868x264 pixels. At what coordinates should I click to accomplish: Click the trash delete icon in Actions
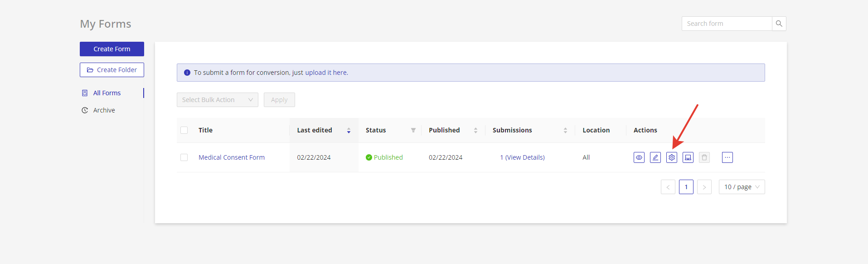point(704,157)
